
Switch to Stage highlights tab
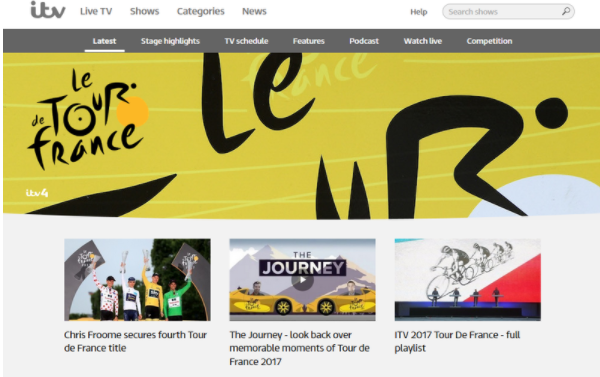point(170,41)
